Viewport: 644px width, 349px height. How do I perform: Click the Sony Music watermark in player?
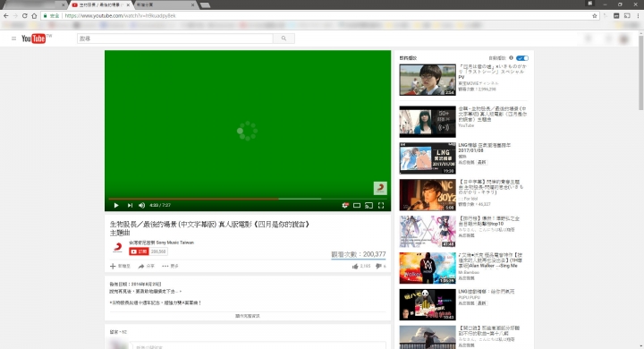pos(380,188)
